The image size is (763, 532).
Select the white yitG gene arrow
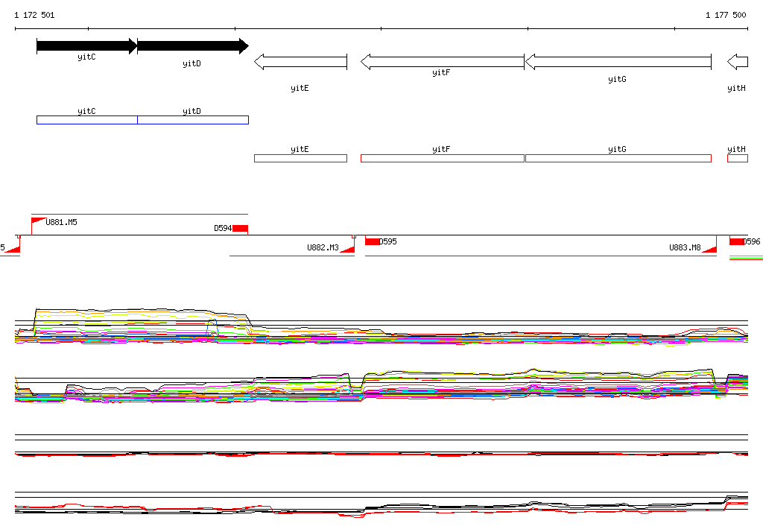click(618, 62)
